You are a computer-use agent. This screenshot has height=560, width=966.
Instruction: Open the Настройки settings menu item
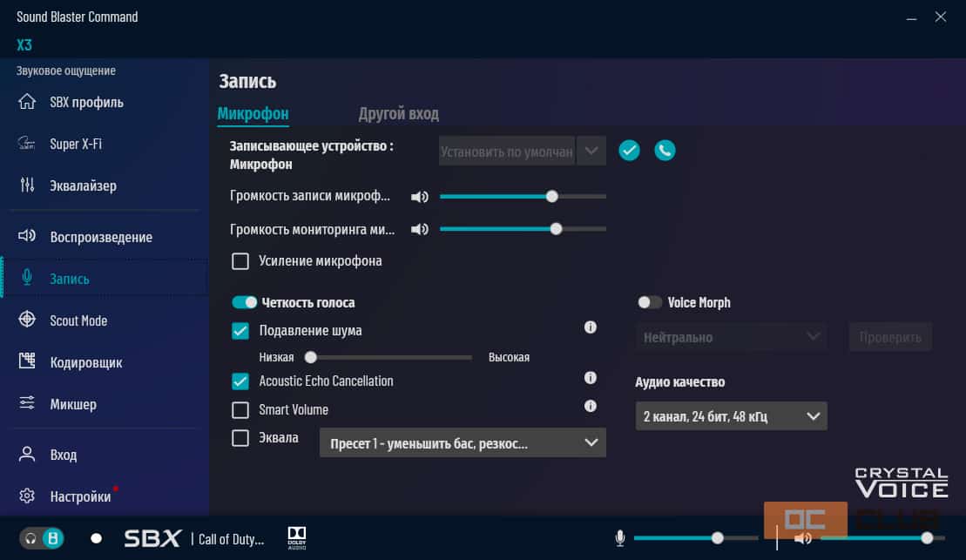(x=80, y=496)
